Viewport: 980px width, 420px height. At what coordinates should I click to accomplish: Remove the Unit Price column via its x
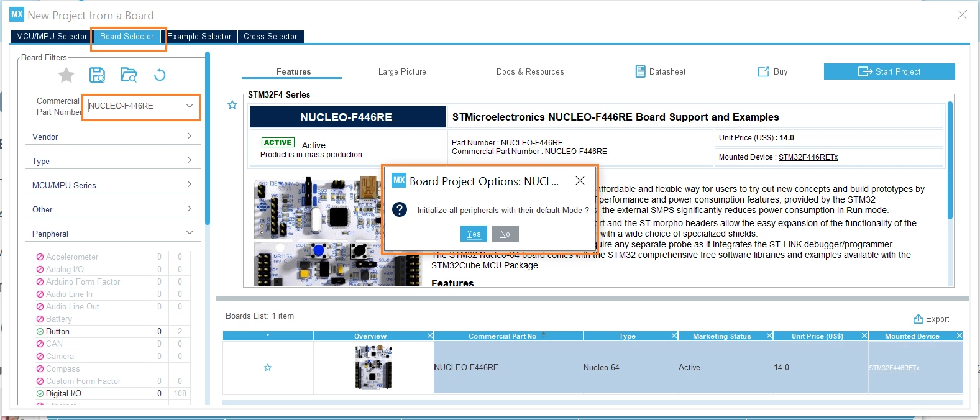(864, 336)
